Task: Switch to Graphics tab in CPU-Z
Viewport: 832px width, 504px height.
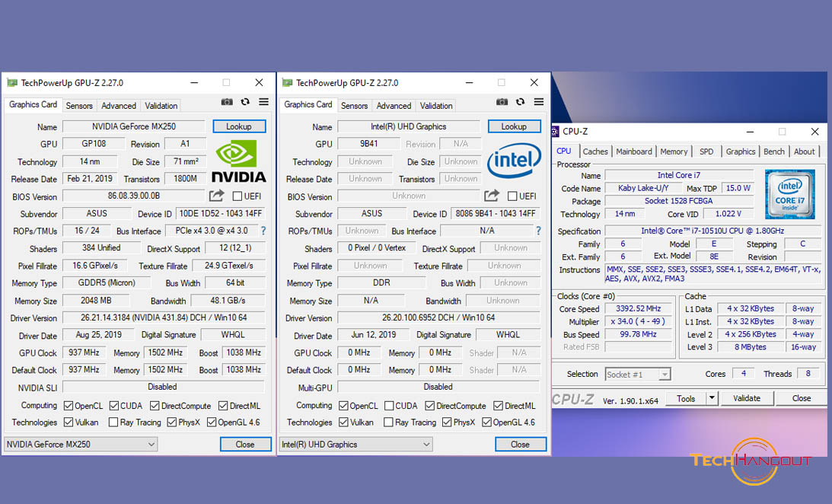Action: click(740, 152)
